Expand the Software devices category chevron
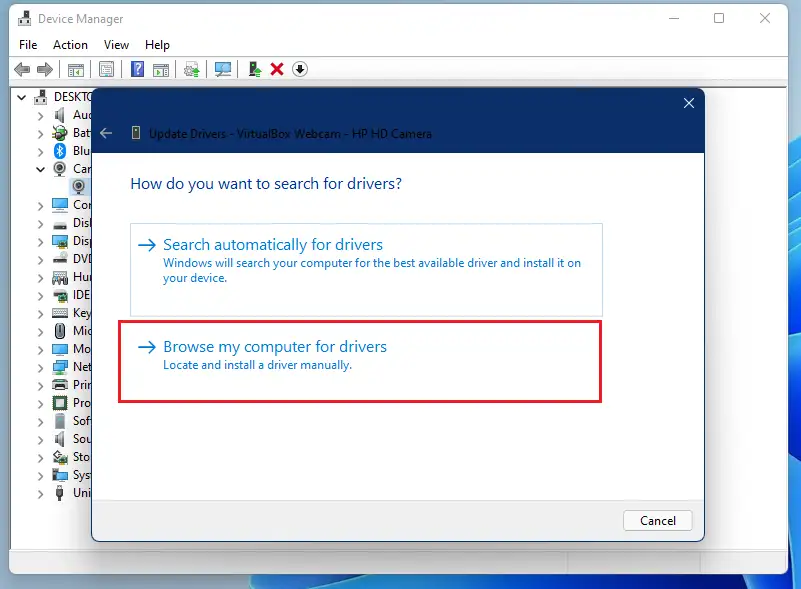801x589 pixels. [x=40, y=421]
